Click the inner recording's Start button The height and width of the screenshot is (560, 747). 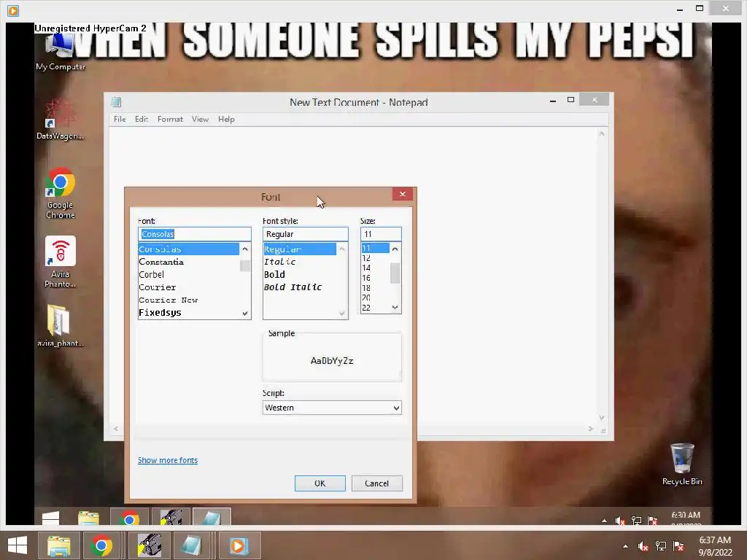50,518
